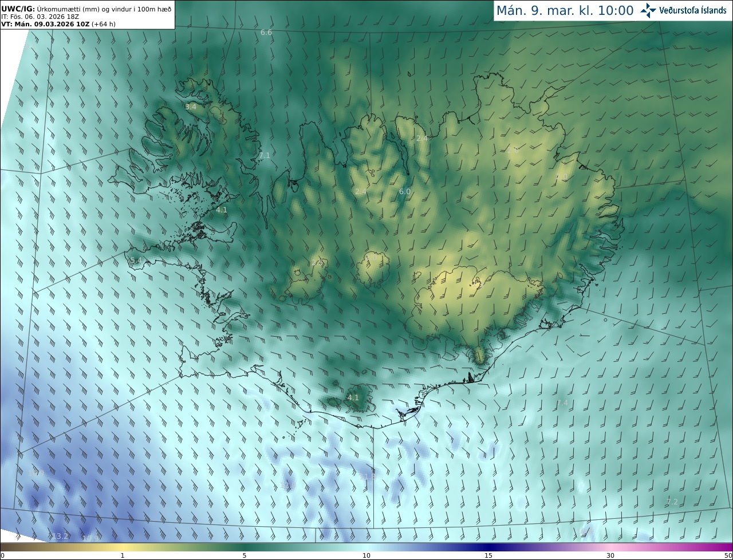The height and width of the screenshot is (560, 733).
Task: Click the 6.0 value label on map
Action: (405, 191)
